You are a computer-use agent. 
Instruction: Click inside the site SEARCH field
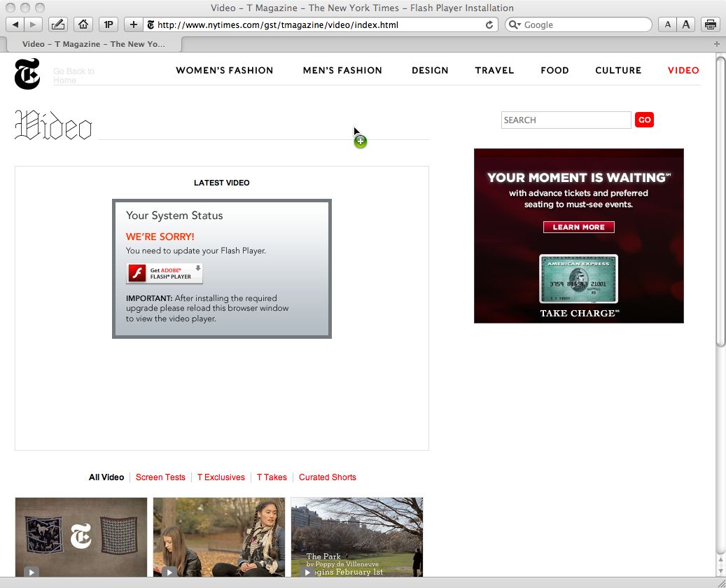[x=566, y=120]
